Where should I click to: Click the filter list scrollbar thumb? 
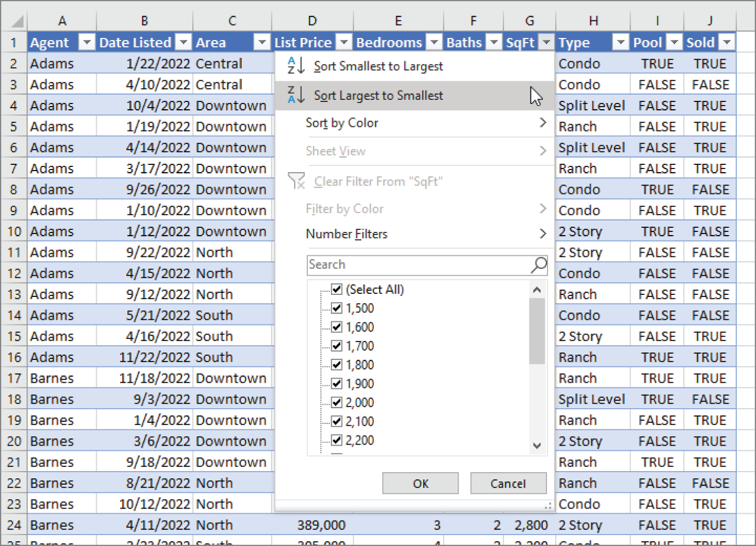pos(537,331)
